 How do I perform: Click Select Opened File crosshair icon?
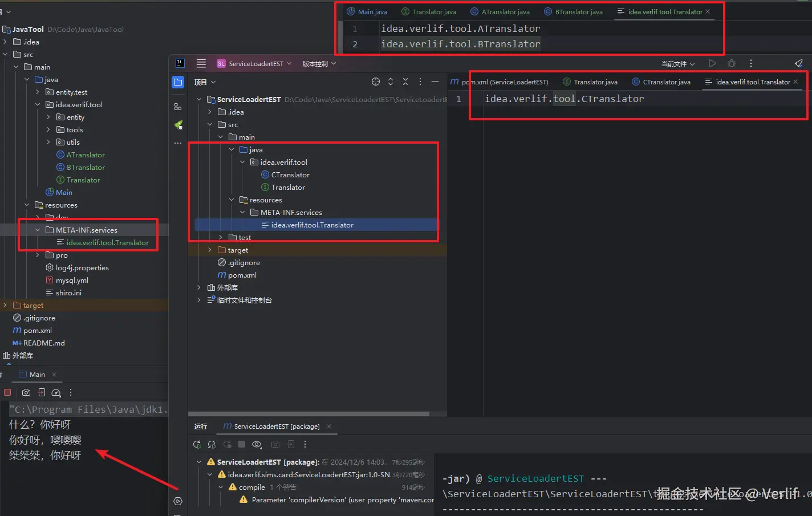(x=376, y=82)
